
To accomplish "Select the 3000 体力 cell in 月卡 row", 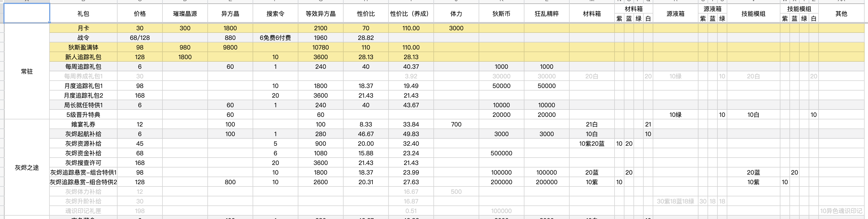I will [x=456, y=28].
